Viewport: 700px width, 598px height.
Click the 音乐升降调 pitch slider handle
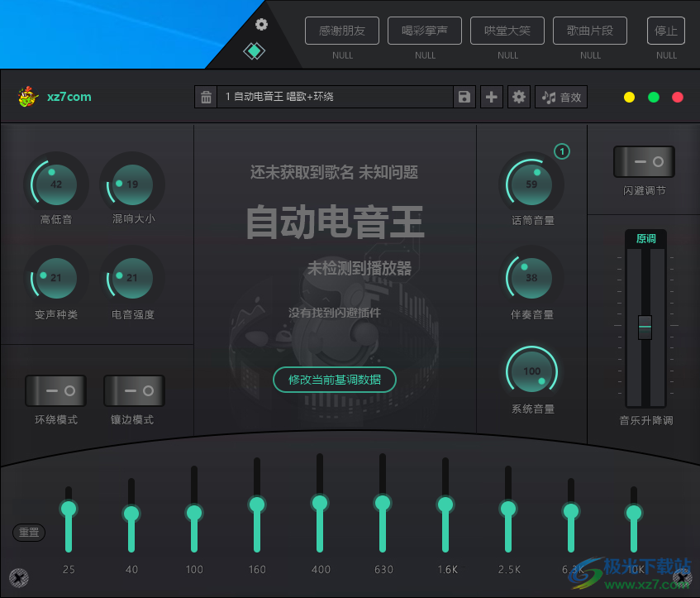(x=645, y=328)
